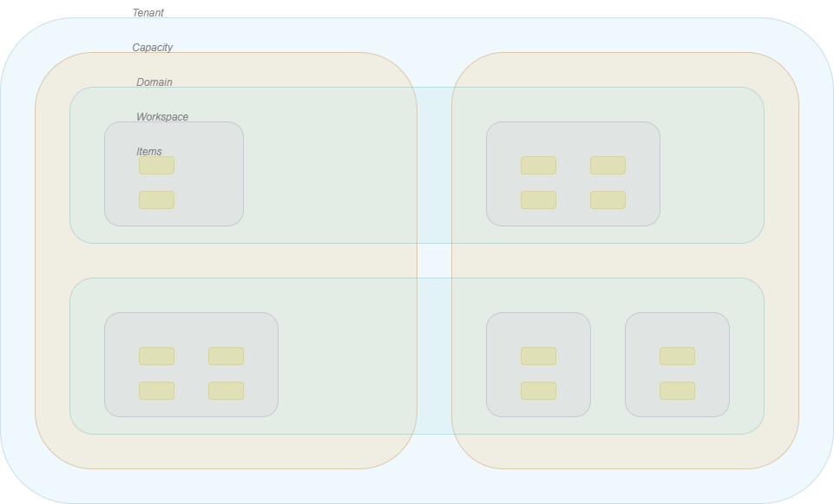
Task: Click the lower-left item in the bottom-left workspace
Action: [157, 390]
